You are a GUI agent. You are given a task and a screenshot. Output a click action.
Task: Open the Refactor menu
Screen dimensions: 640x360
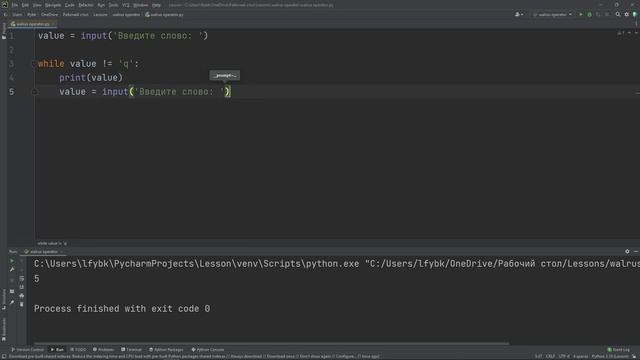click(x=86, y=5)
